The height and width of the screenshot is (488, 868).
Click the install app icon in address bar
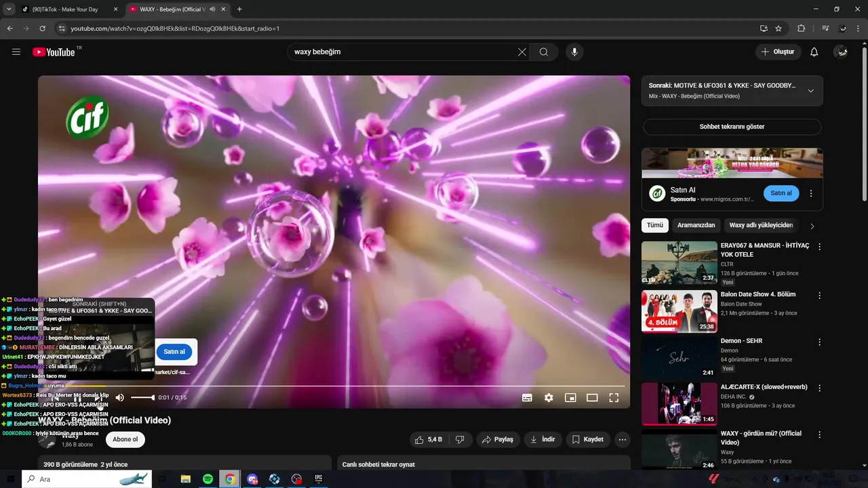click(x=764, y=28)
